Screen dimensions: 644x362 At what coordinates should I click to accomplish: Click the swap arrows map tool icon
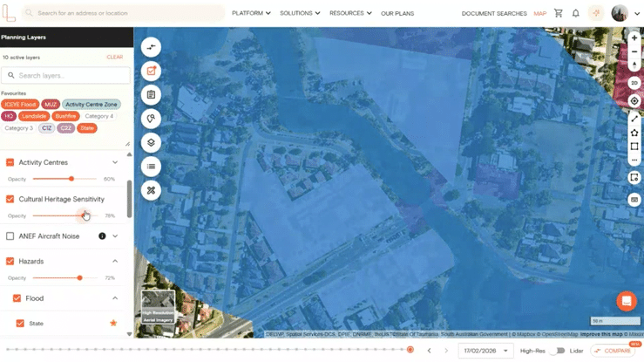pyautogui.click(x=151, y=47)
